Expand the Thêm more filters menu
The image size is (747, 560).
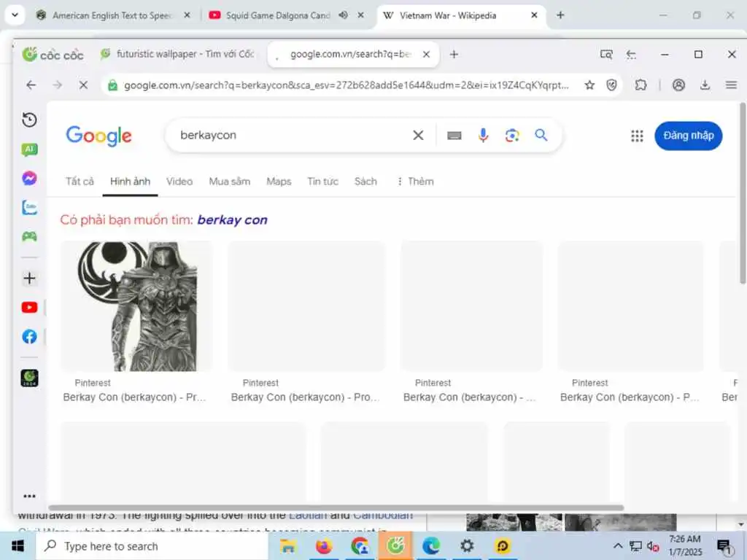pyautogui.click(x=415, y=182)
